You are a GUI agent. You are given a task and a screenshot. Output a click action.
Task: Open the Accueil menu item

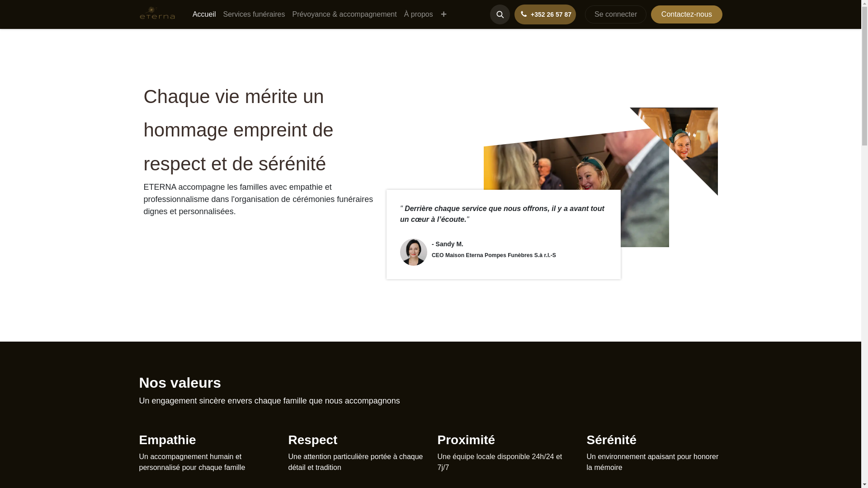click(204, 14)
